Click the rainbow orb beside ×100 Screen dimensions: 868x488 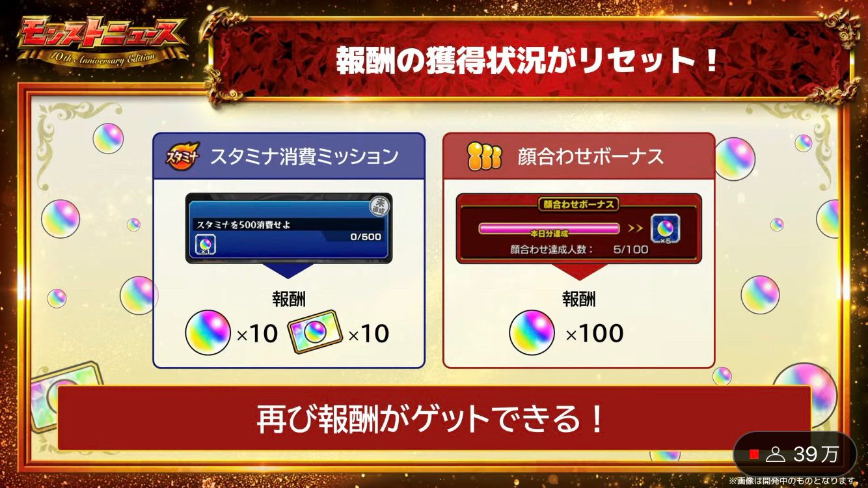click(532, 332)
